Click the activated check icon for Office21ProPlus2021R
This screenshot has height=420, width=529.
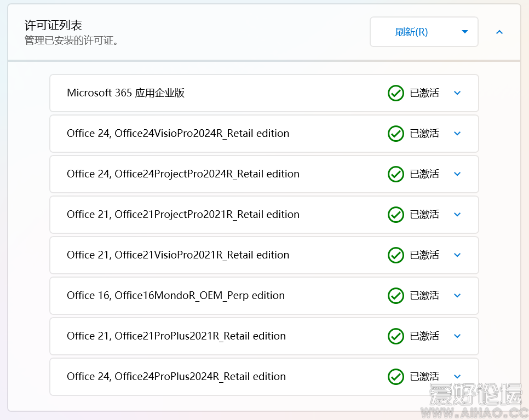(x=396, y=336)
